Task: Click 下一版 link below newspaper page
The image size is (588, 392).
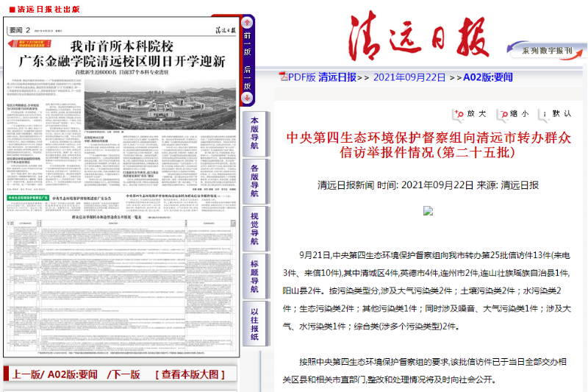Action: (126, 374)
